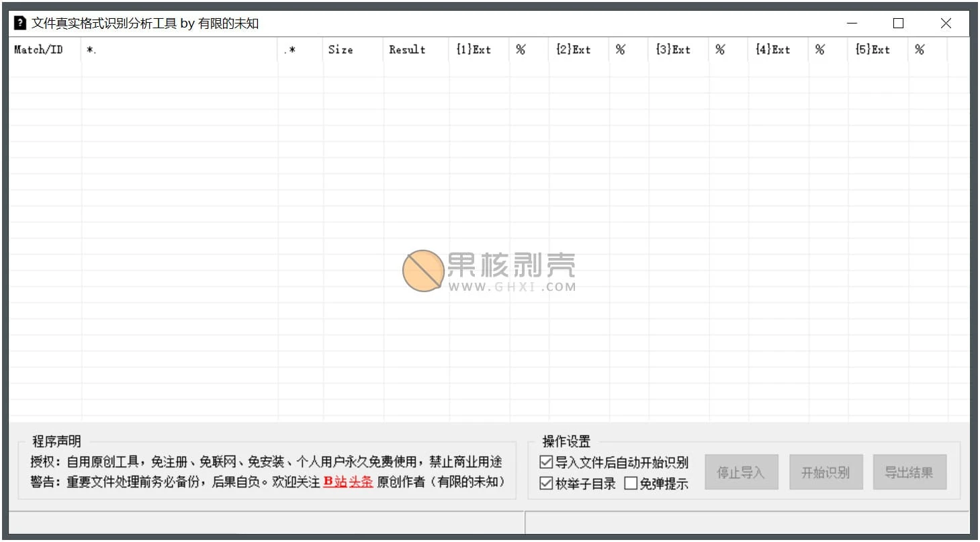Click the % header right of {1}Ext
Viewport: 980px width, 542px height.
(x=529, y=50)
